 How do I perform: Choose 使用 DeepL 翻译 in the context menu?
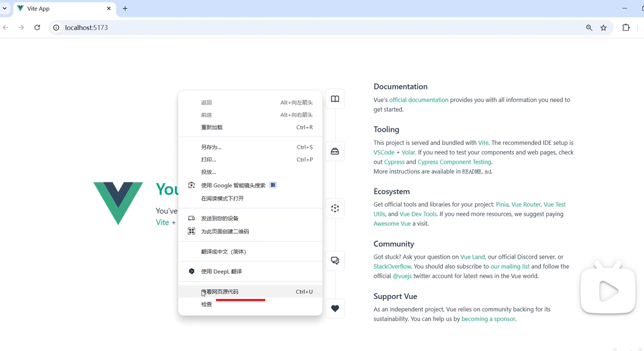[x=250, y=271]
